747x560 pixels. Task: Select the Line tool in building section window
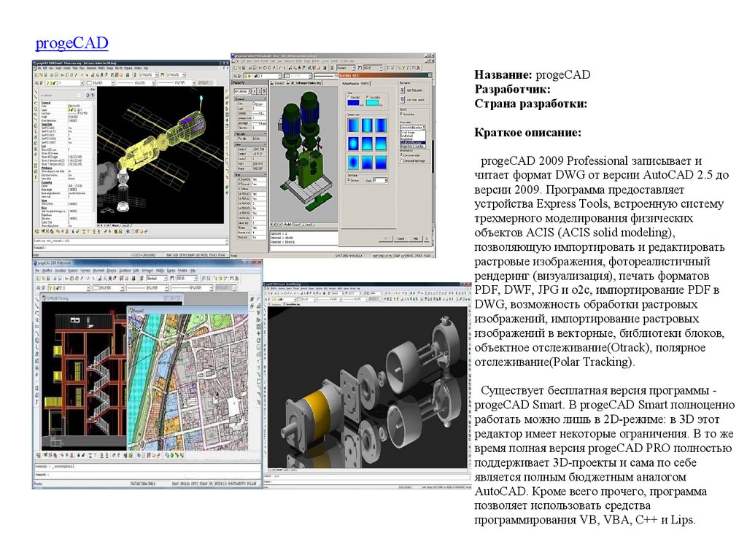[x=37, y=300]
